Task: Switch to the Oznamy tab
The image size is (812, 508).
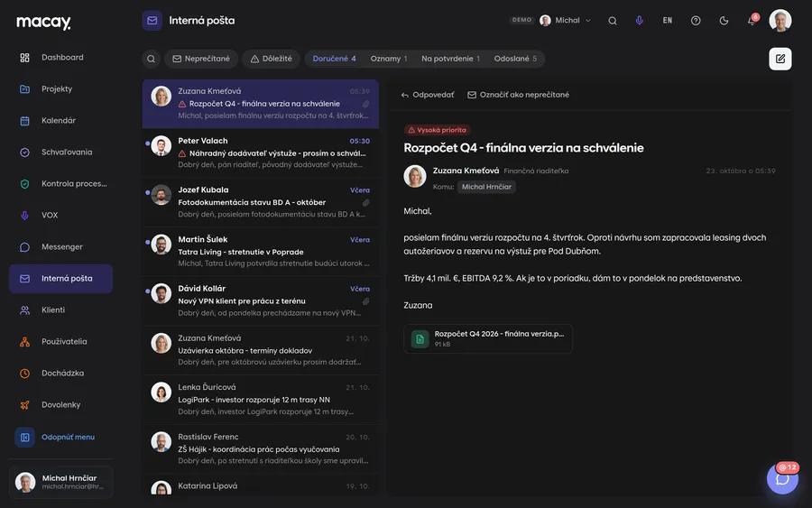Action: 389,59
